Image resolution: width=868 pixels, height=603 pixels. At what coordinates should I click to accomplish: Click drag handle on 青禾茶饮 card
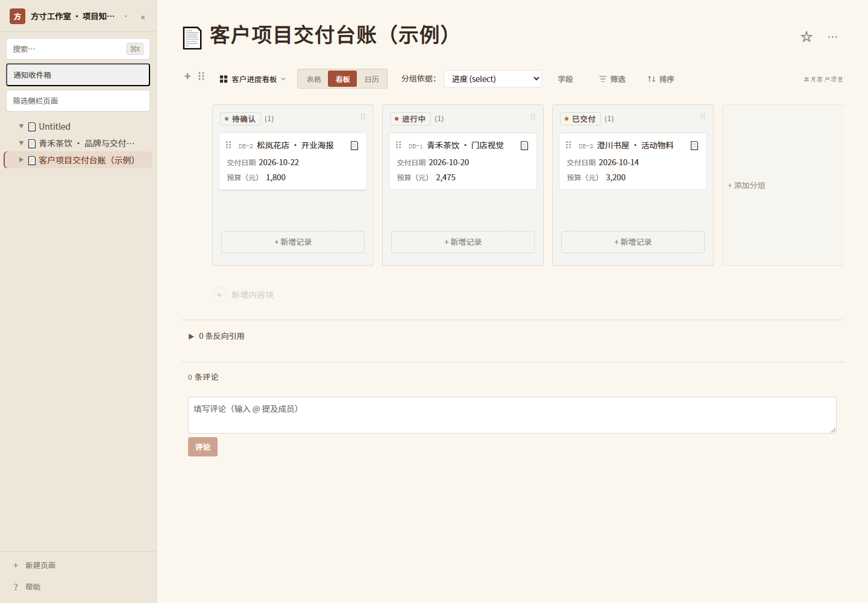pyautogui.click(x=398, y=145)
